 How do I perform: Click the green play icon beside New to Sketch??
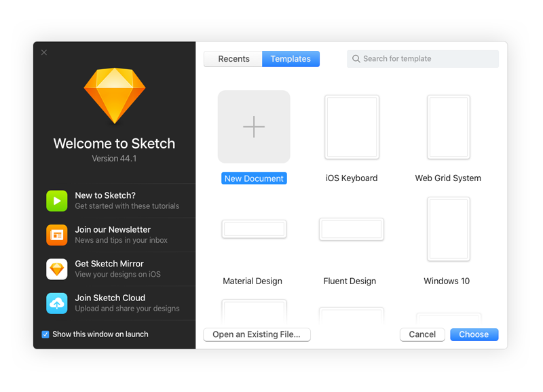click(57, 200)
